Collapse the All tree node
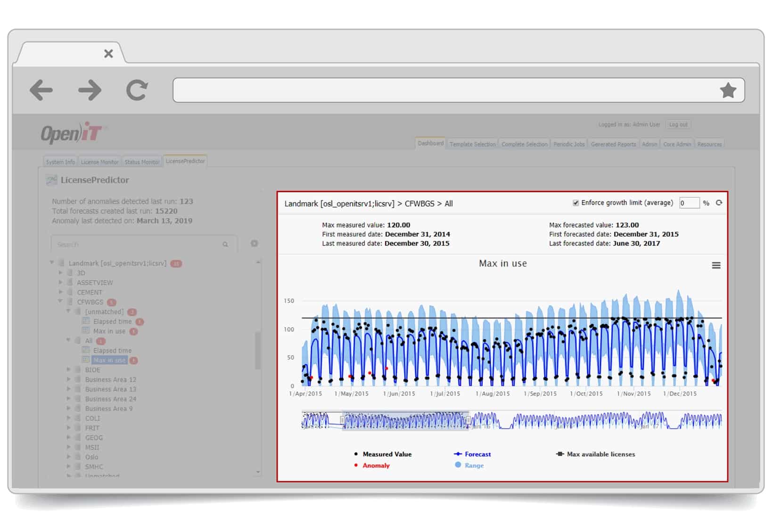Screen dimensions: 773x532 [68, 340]
